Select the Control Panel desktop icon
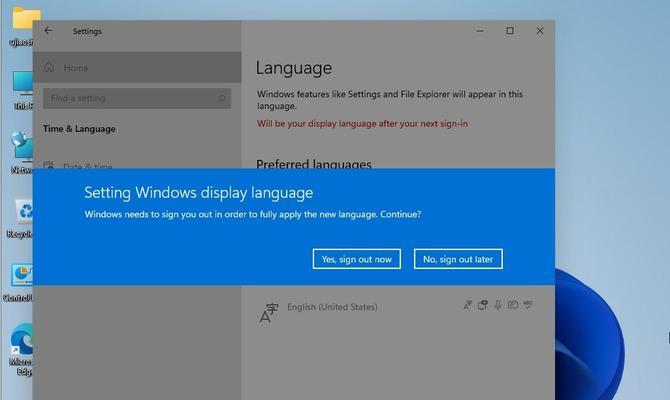This screenshot has width=670, height=400. coord(22,275)
